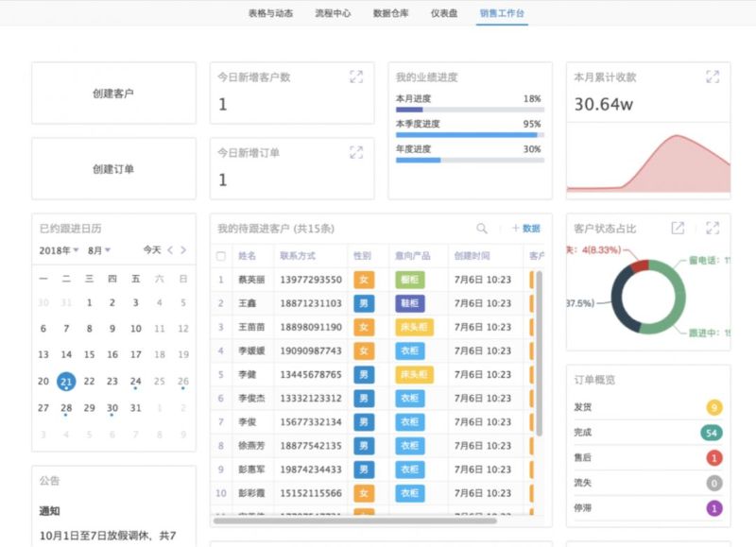Expand the 本月累计收款 card fullscreen icon

click(x=713, y=77)
